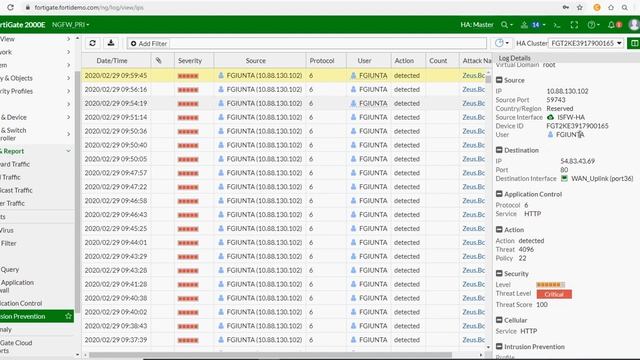Select the log row dated 2020/02/29 09:47:57

pos(284,173)
